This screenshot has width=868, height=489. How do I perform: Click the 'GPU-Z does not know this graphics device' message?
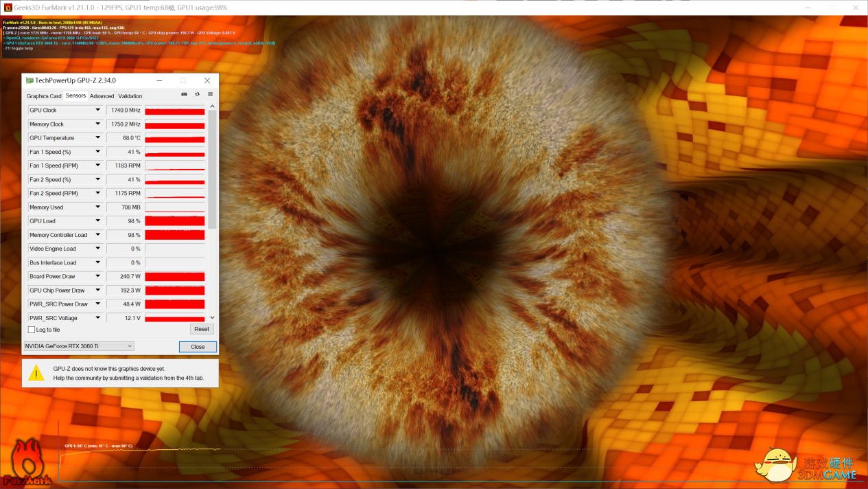109,369
